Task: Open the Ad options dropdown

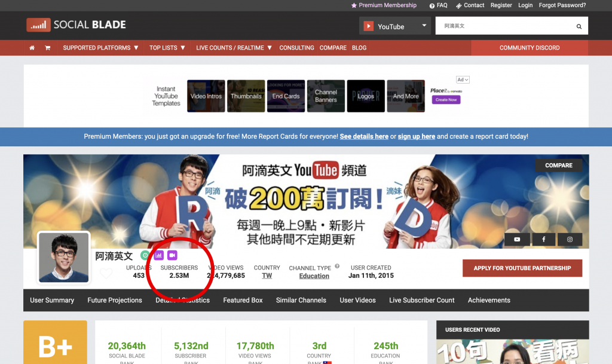Action: click(463, 79)
